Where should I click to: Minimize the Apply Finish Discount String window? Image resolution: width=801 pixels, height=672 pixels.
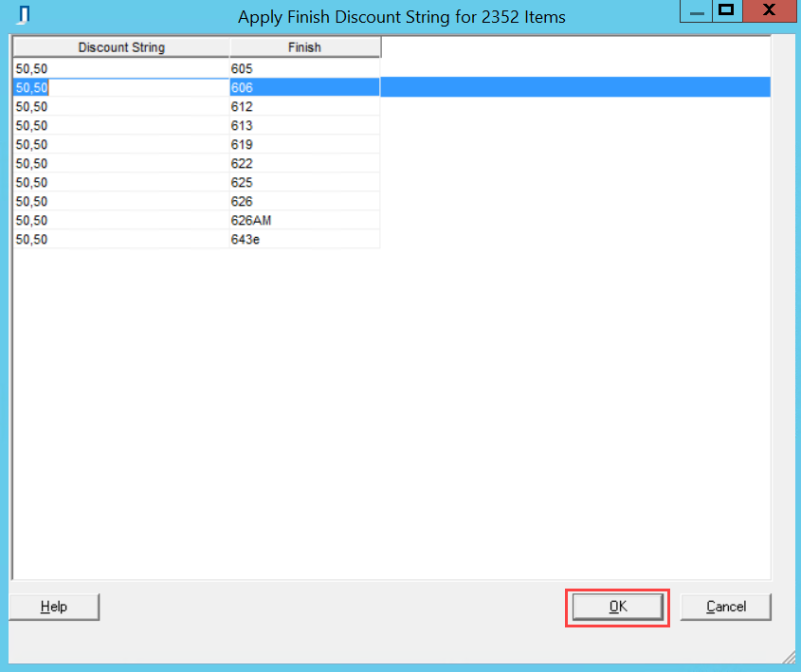coord(697,10)
